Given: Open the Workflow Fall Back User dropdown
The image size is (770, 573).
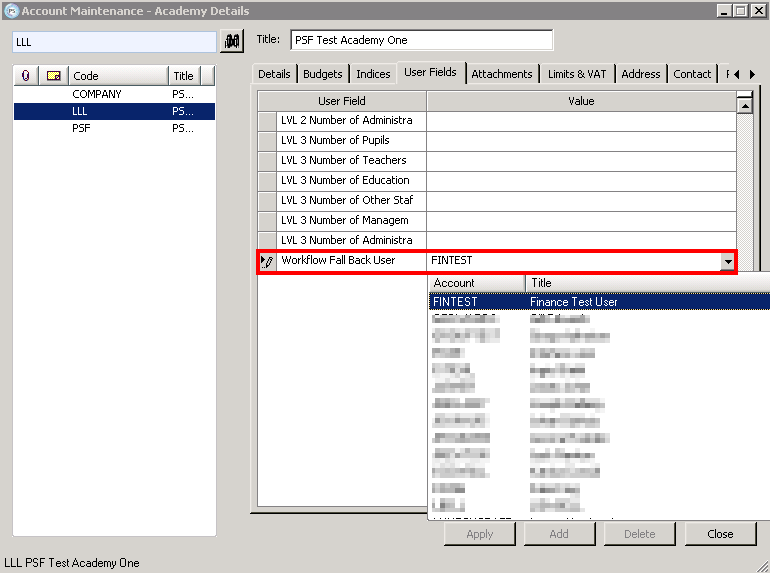Looking at the screenshot, I should [727, 262].
